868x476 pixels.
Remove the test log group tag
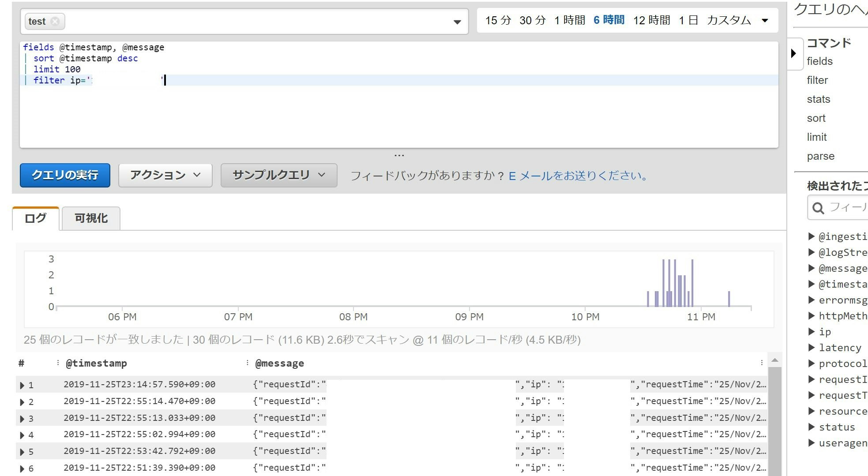pyautogui.click(x=55, y=22)
